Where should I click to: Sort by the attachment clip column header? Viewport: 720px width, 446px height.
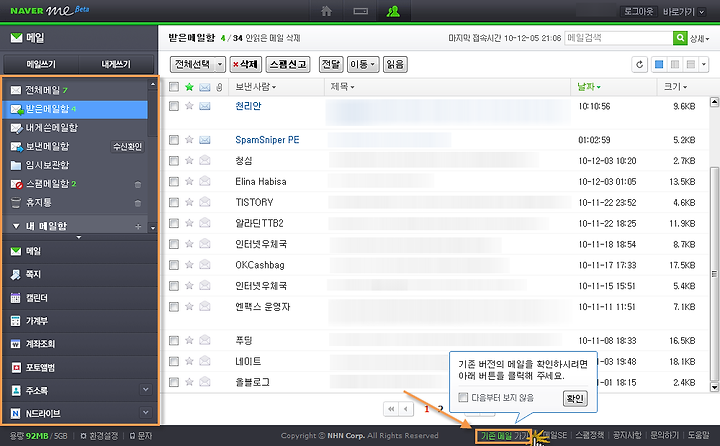(x=219, y=87)
